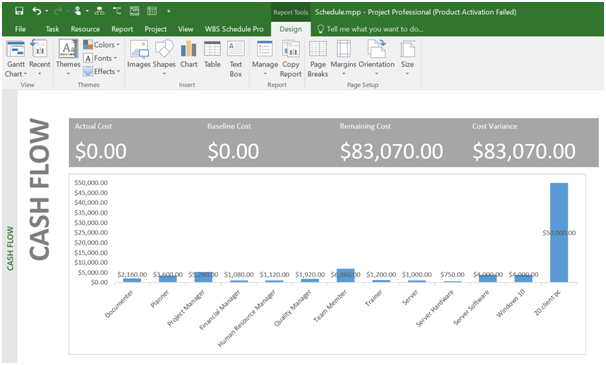Insert a Table into the report
Image resolution: width=606 pixels, height=365 pixels.
(x=212, y=55)
